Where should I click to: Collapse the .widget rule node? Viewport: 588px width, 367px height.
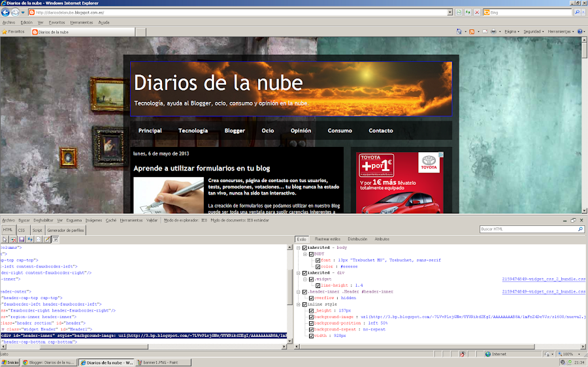pos(305,279)
